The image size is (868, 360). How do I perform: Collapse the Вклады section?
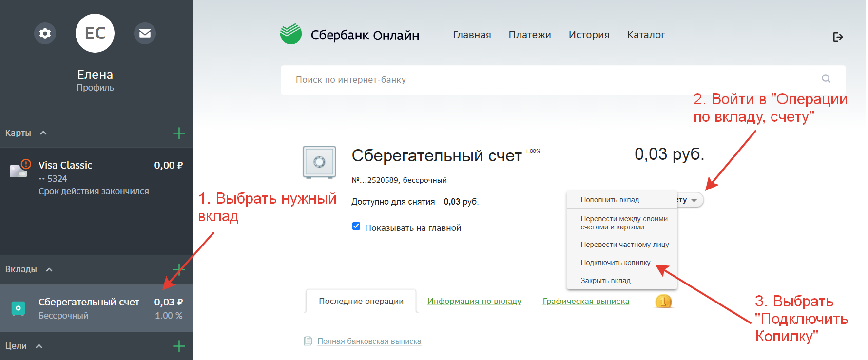[49, 269]
